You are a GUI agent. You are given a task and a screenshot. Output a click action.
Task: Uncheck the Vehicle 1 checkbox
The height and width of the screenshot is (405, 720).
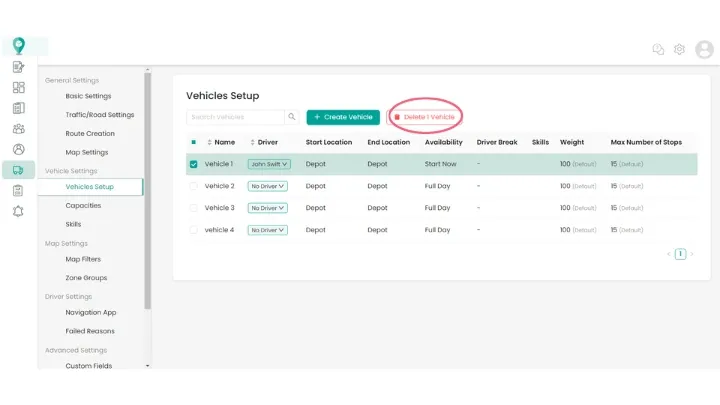pos(194,164)
